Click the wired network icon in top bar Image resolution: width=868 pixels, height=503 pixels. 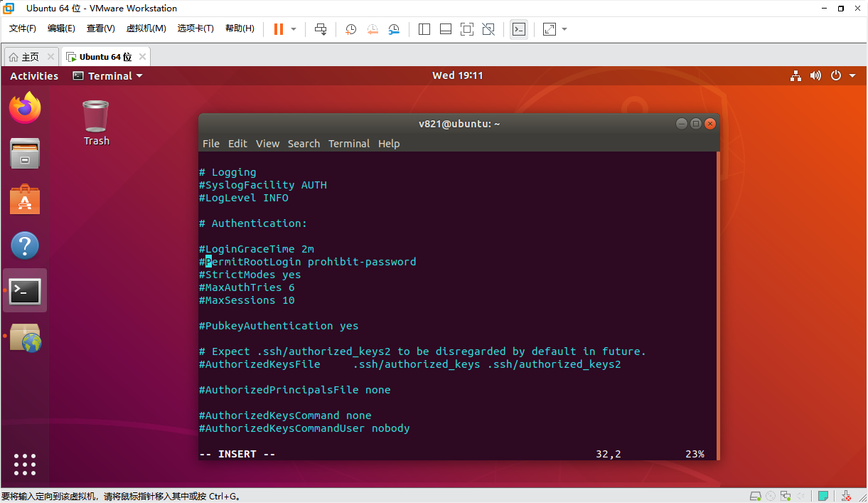pos(795,76)
